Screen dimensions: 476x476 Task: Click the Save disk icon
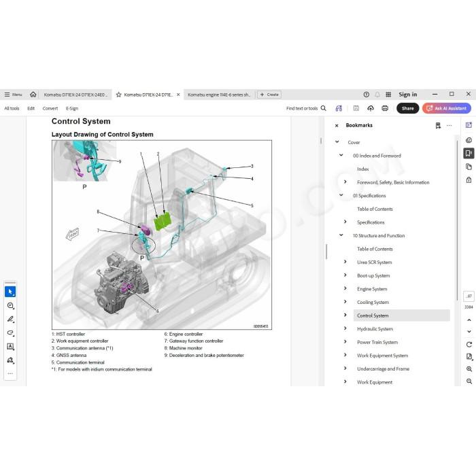coord(356,108)
